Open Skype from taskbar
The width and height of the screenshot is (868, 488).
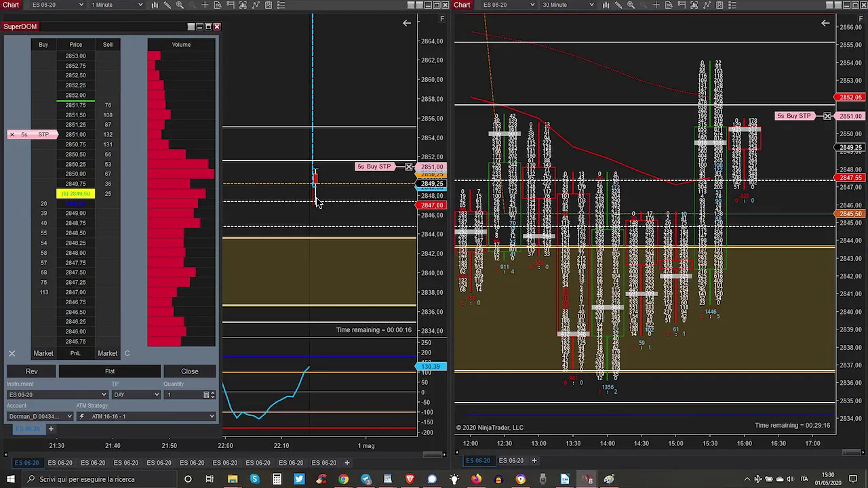point(254,479)
